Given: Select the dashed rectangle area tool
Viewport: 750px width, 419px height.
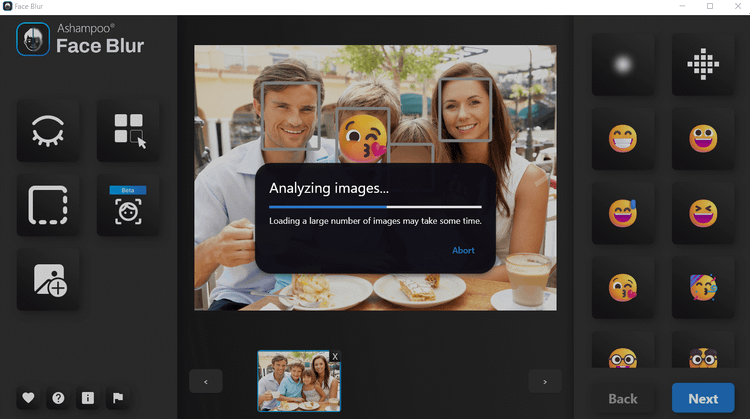Looking at the screenshot, I should (47, 205).
